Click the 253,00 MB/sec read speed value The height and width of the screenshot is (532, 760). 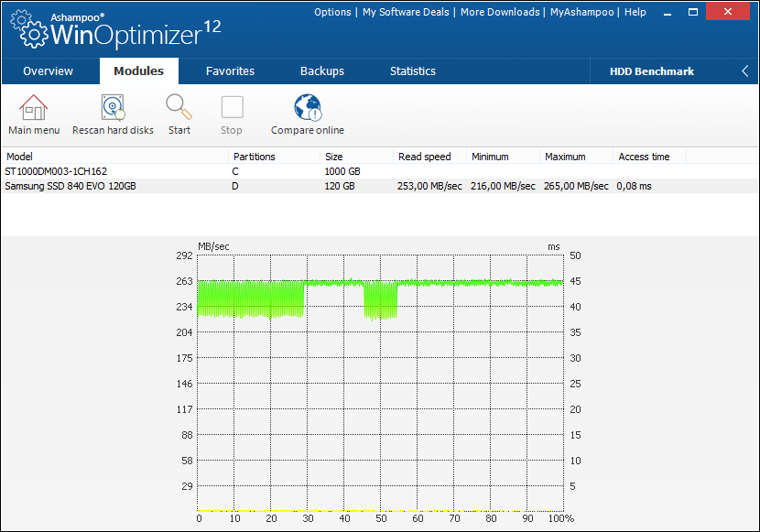(x=429, y=186)
